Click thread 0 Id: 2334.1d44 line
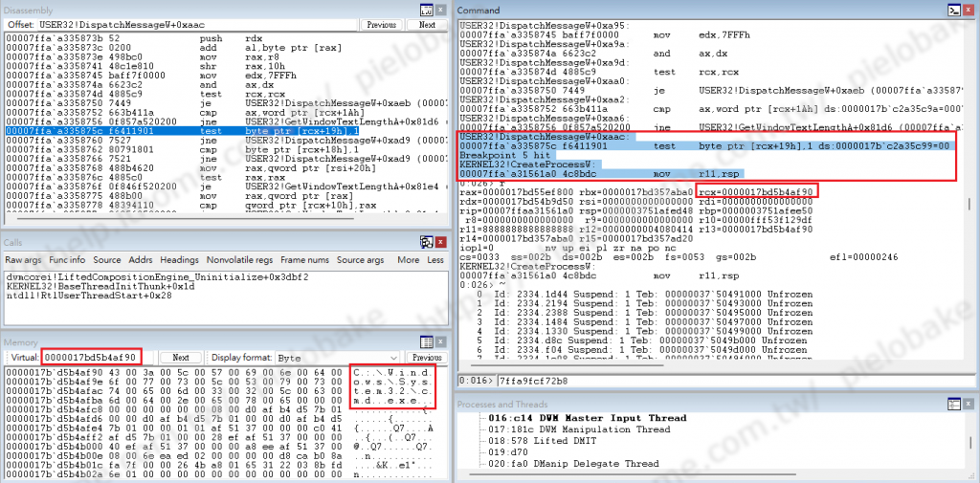 click(643, 294)
